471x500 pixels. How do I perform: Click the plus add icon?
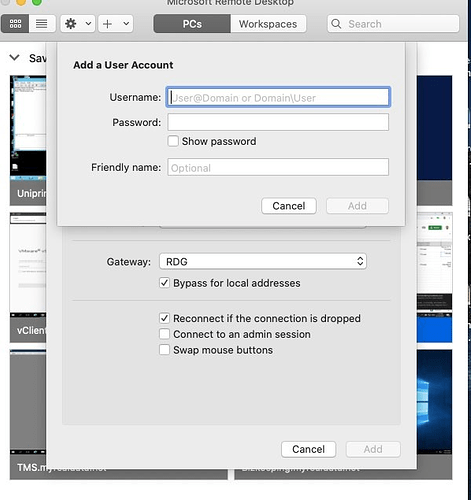(x=107, y=24)
